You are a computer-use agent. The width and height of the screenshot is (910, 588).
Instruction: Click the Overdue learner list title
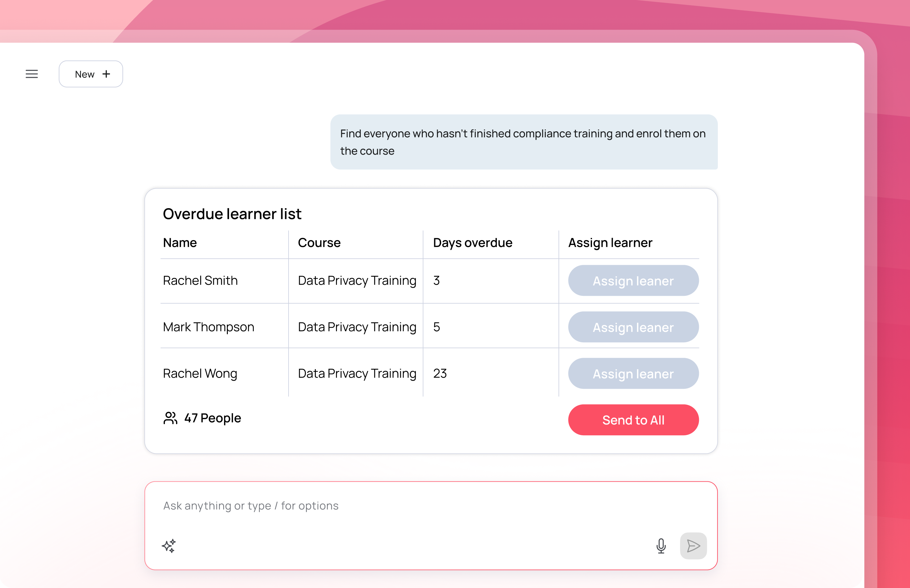point(232,214)
